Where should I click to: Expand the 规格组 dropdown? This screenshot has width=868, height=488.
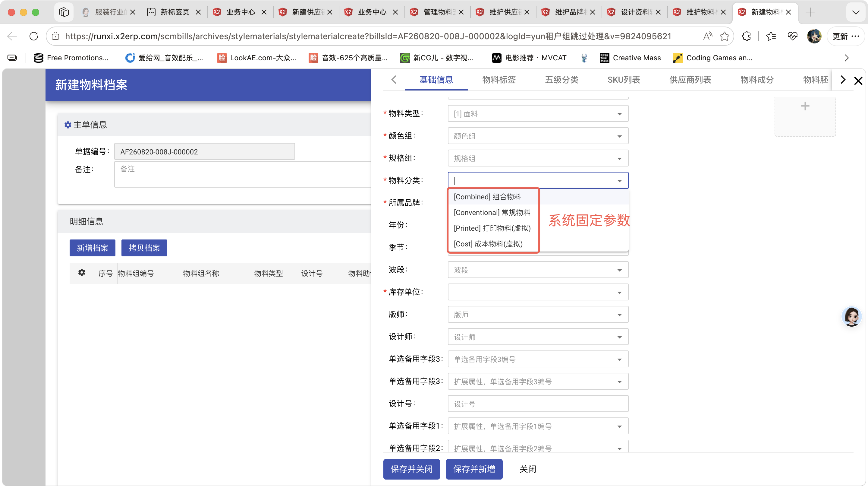click(538, 158)
